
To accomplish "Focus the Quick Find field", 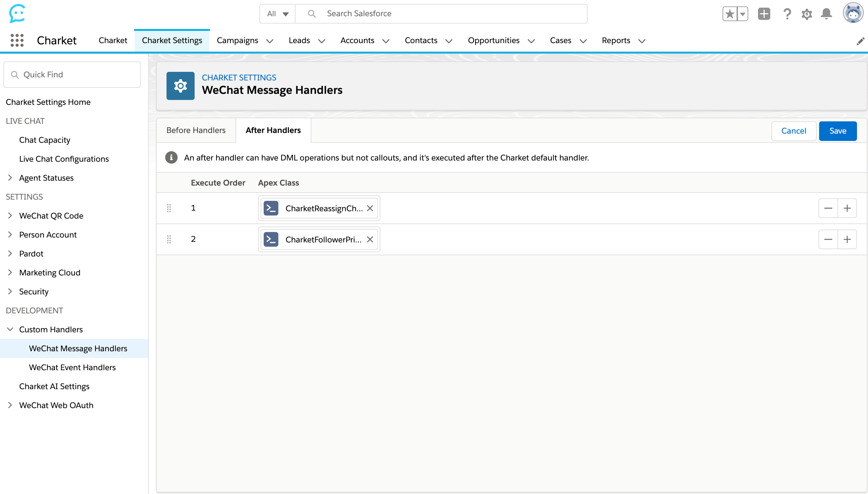I will pos(72,75).
